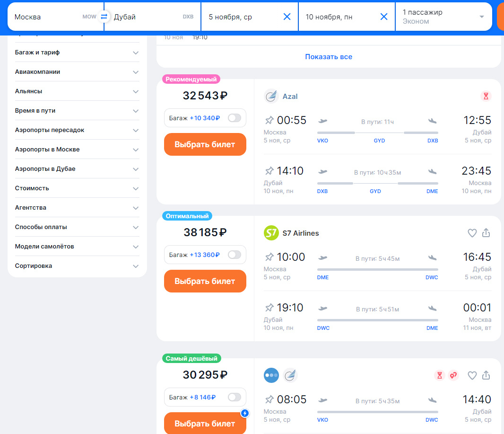This screenshot has width=504, height=434.
Task: Expand the Агентства filter
Action: point(77,207)
